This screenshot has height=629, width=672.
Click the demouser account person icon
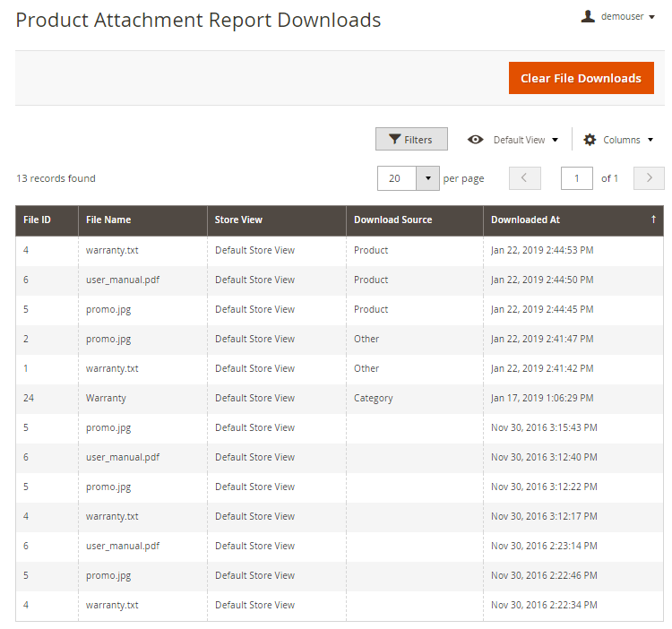[588, 16]
